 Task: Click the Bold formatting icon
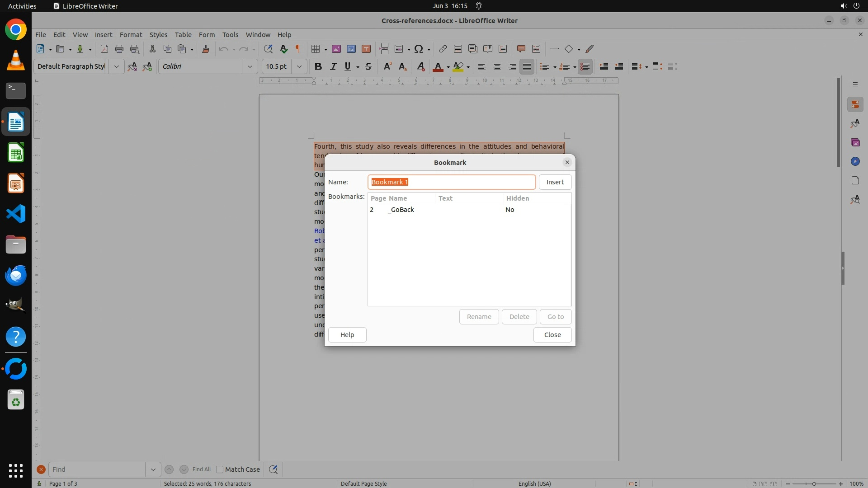[318, 66]
